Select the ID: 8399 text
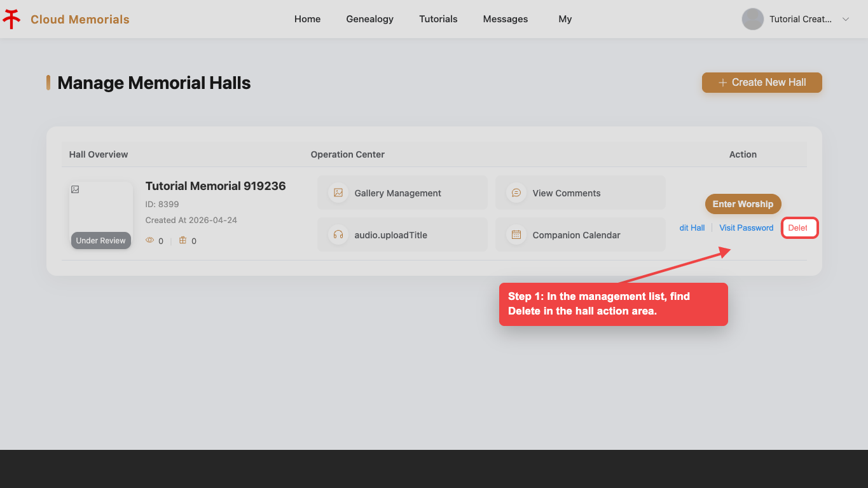The image size is (868, 488). pyautogui.click(x=162, y=204)
